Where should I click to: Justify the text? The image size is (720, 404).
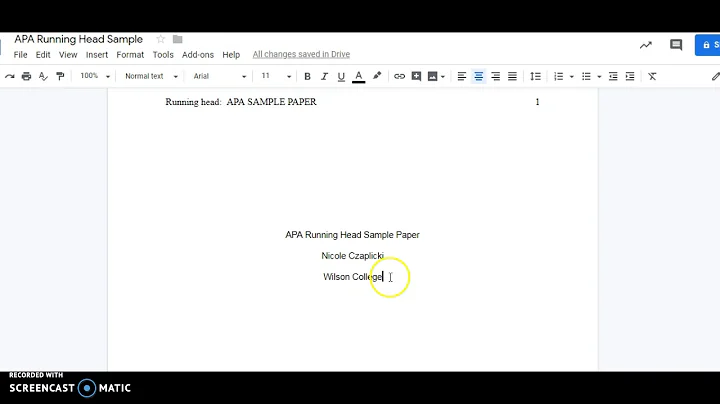pyautogui.click(x=512, y=77)
